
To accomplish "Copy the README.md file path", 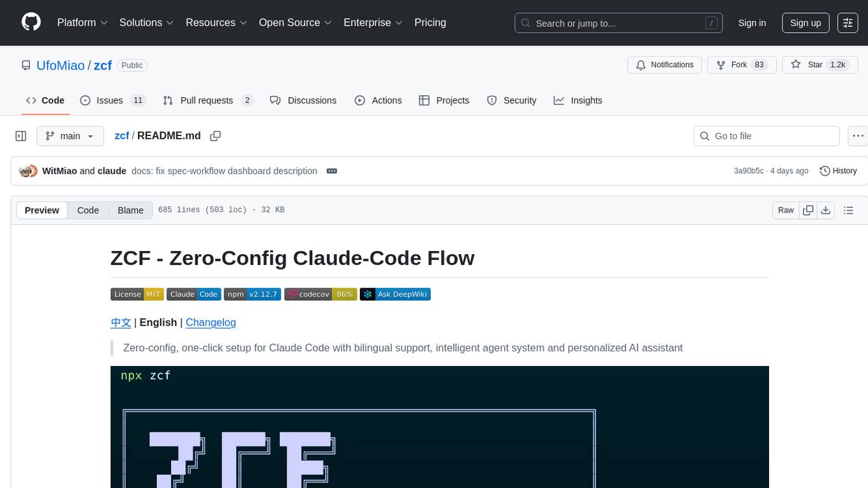I will pyautogui.click(x=216, y=136).
